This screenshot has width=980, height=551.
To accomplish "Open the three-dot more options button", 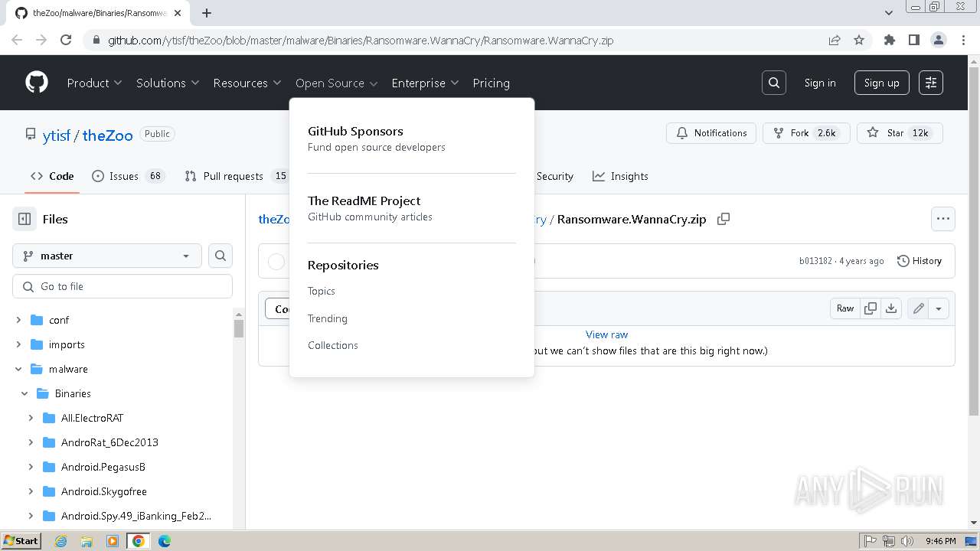I will (942, 219).
